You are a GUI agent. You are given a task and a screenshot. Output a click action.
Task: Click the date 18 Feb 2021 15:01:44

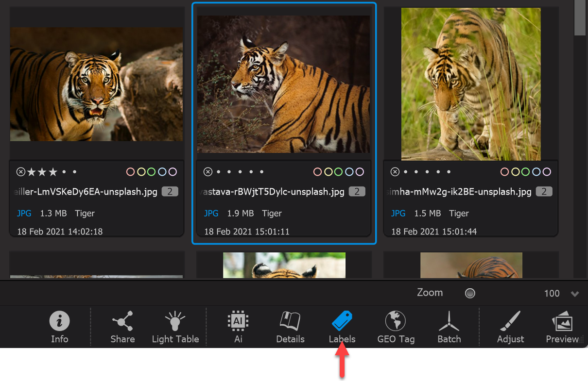click(x=434, y=231)
